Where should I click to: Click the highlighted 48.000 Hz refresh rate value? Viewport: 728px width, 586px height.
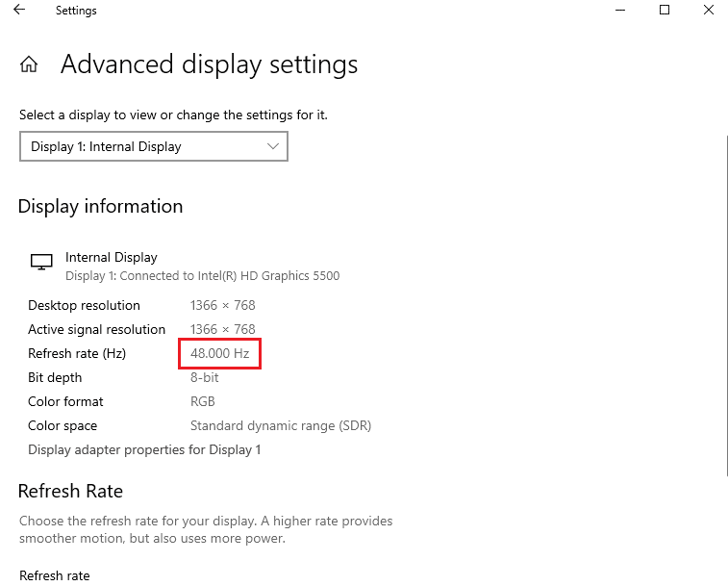pyautogui.click(x=220, y=353)
